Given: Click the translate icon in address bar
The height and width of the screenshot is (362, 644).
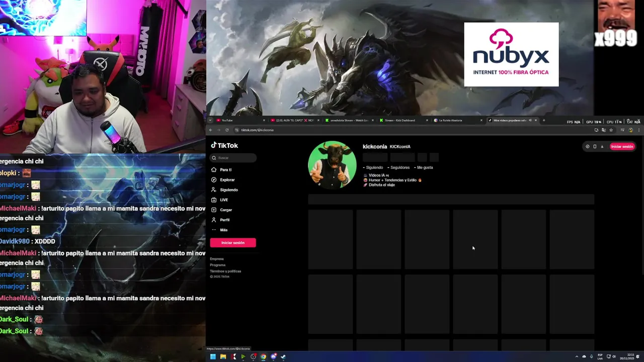Looking at the screenshot, I should click(x=603, y=130).
